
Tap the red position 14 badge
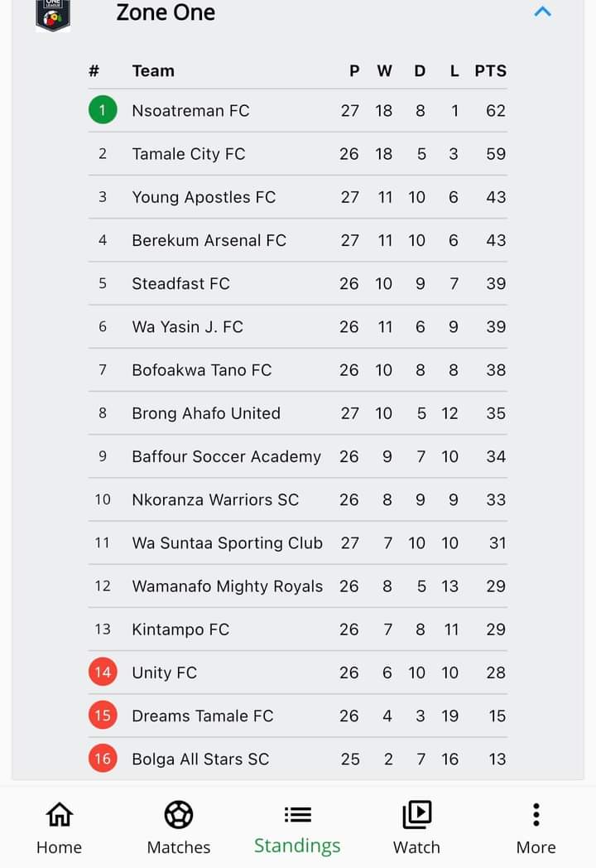click(103, 672)
